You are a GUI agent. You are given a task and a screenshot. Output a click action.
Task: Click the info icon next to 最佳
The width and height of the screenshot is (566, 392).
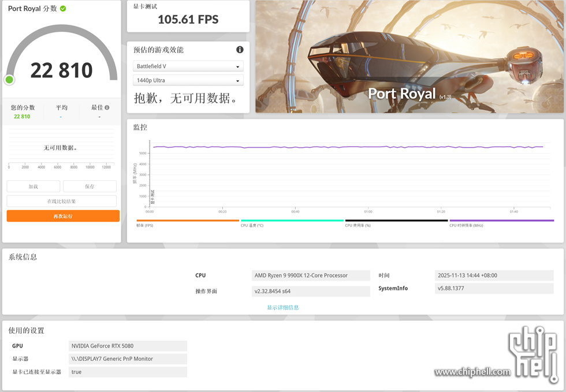tap(107, 107)
